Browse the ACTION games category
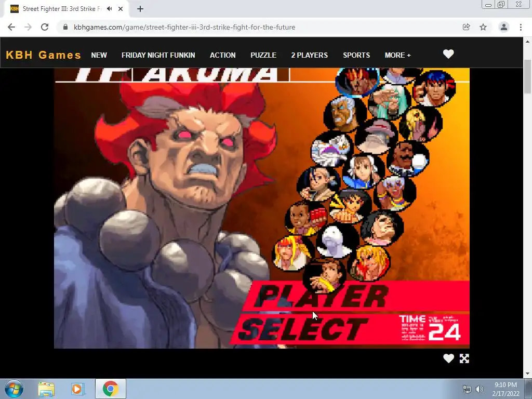The width and height of the screenshot is (532, 399). pos(222,55)
